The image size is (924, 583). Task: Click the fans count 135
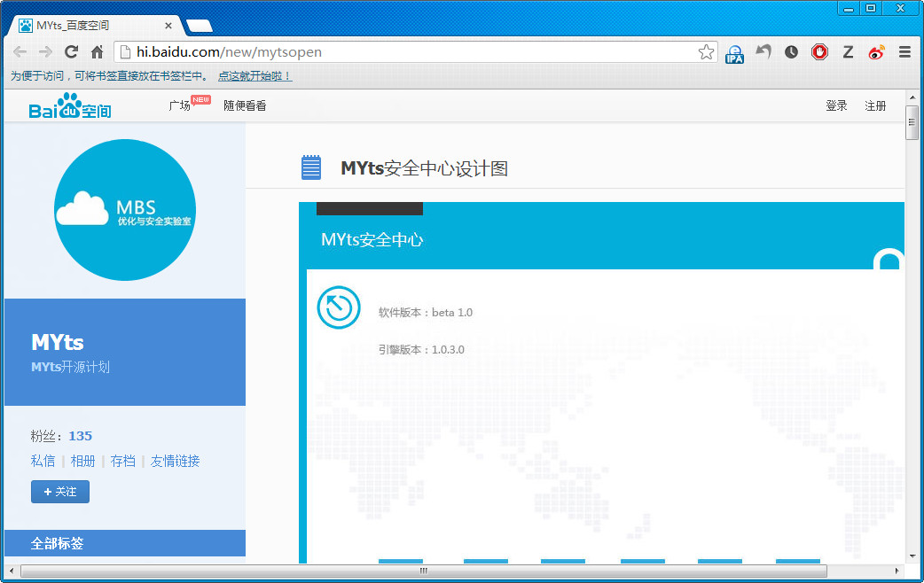click(80, 436)
